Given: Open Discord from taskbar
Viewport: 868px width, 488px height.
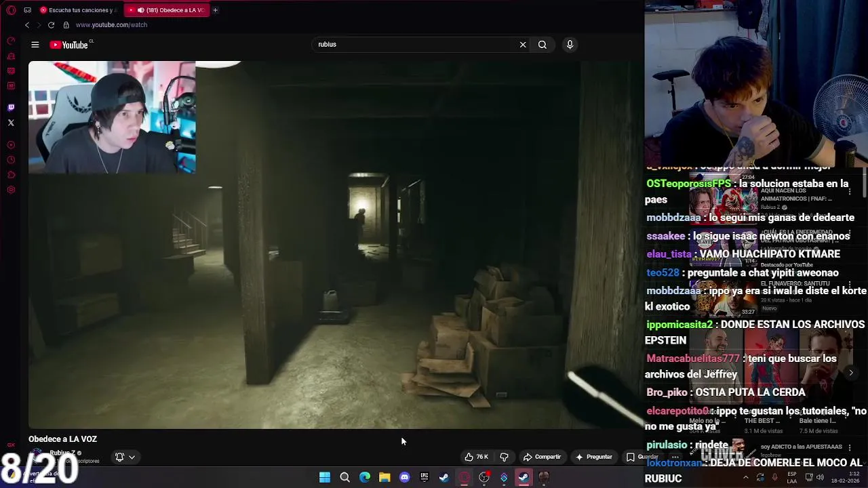Looking at the screenshot, I should (405, 477).
